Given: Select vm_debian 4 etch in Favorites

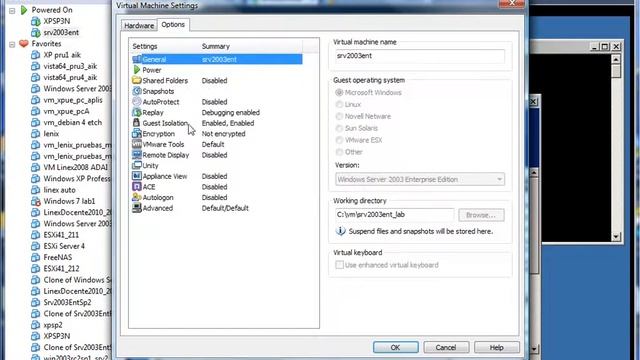Looking at the screenshot, I should pyautogui.click(x=73, y=122).
